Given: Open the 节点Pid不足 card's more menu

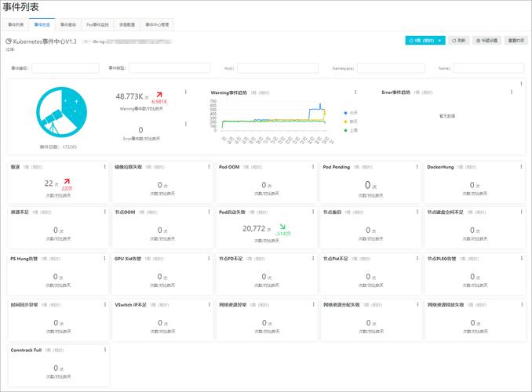Looking at the screenshot, I should coord(417,259).
